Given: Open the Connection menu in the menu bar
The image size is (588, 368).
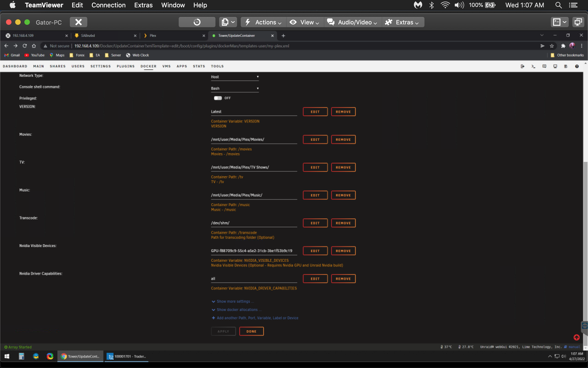Looking at the screenshot, I should (108, 5).
